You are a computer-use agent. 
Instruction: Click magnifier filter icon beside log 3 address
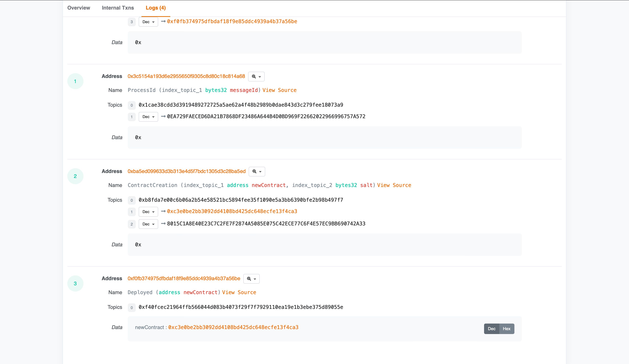coord(251,279)
